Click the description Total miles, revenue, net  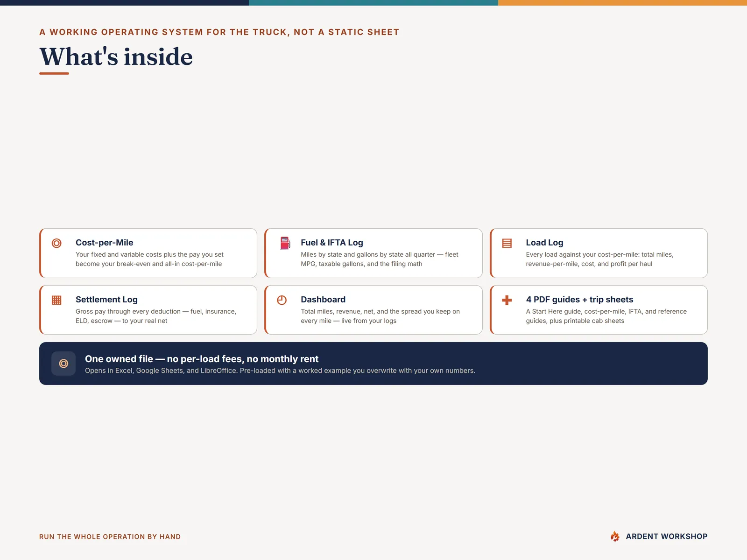[380, 316]
